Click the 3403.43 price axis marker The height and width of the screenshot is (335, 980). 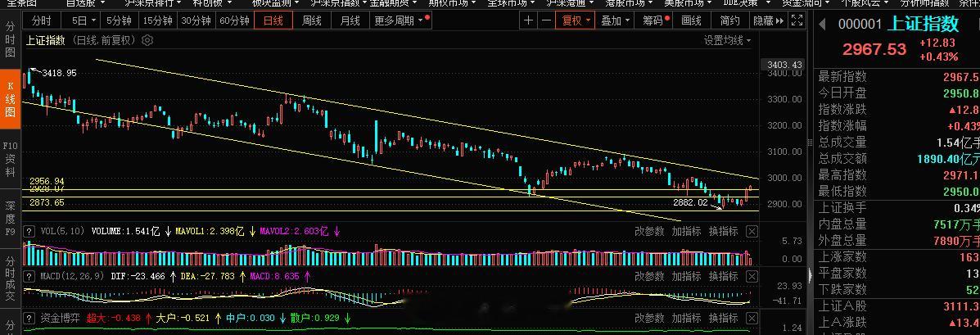784,65
